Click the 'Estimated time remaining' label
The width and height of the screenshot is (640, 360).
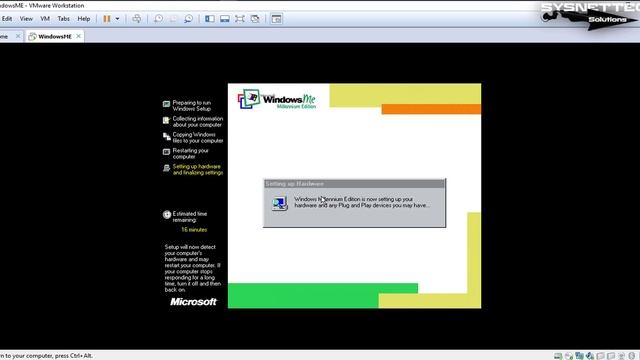pos(189,217)
